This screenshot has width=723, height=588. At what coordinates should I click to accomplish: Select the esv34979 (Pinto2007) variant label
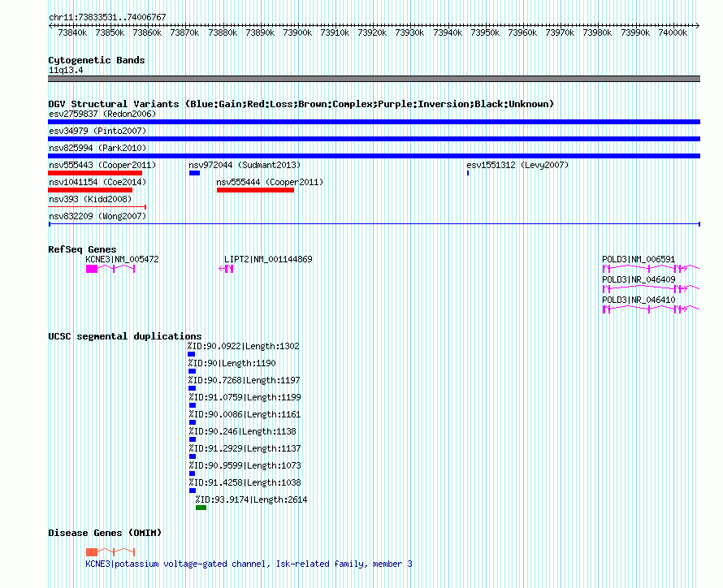click(x=97, y=131)
